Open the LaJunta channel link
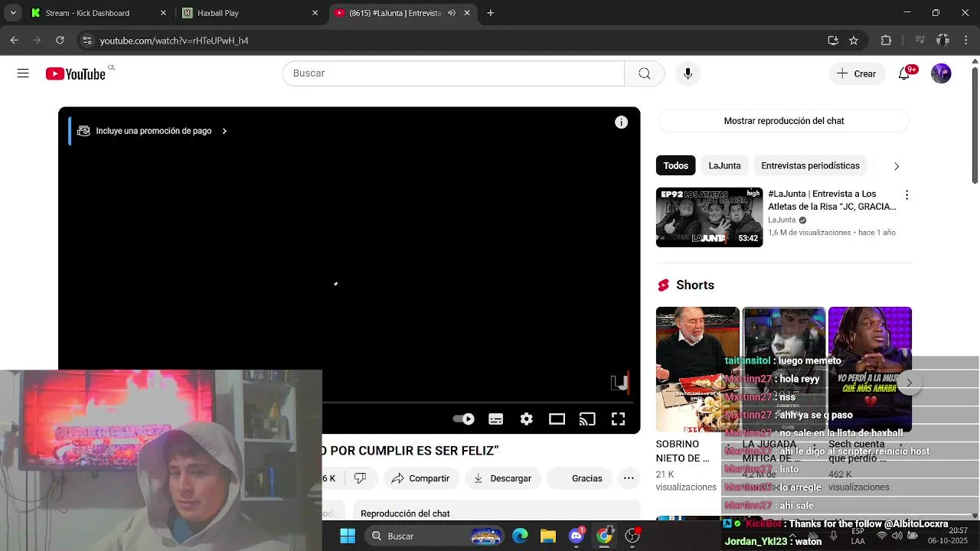 [782, 220]
